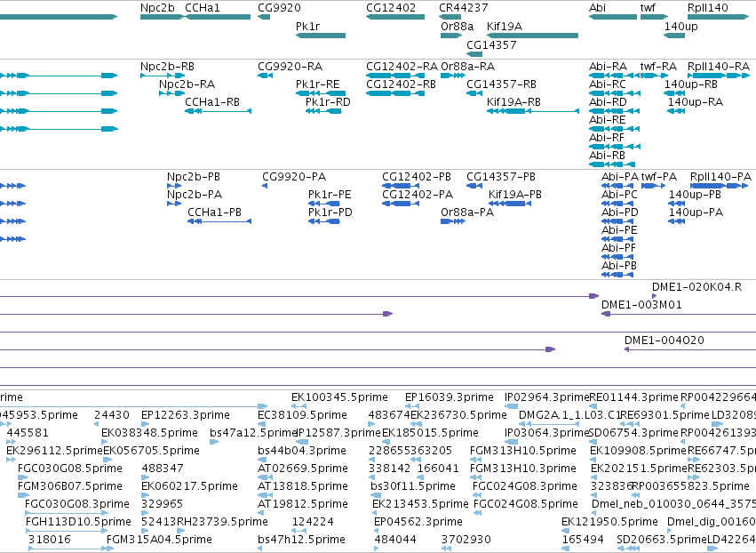
Task: Select transcript CG12402-RB
Action: 395,93
